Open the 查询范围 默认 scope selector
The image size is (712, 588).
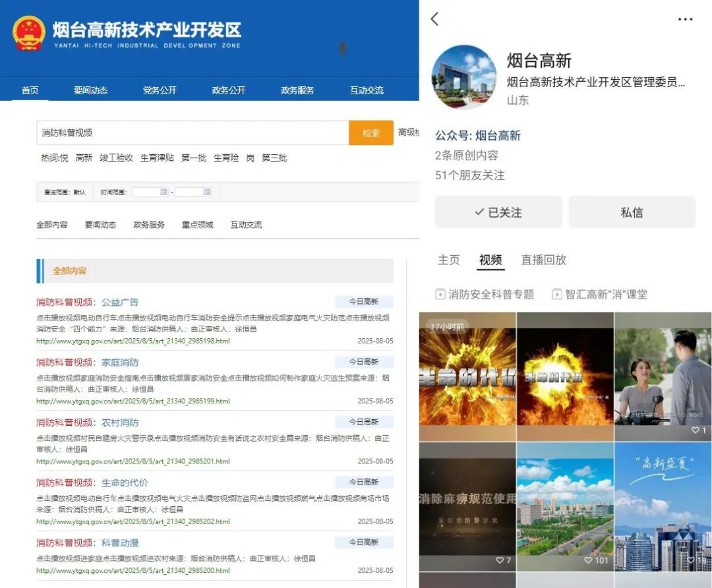point(65,192)
